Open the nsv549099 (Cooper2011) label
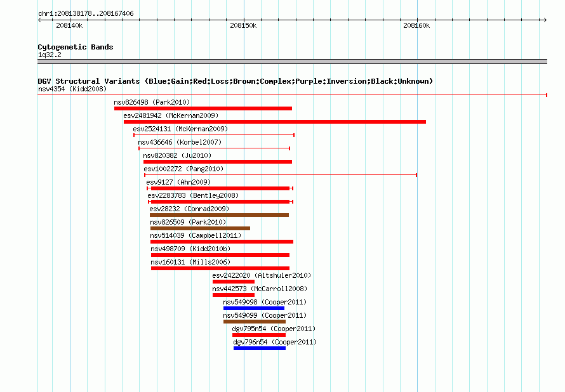 [265, 315]
